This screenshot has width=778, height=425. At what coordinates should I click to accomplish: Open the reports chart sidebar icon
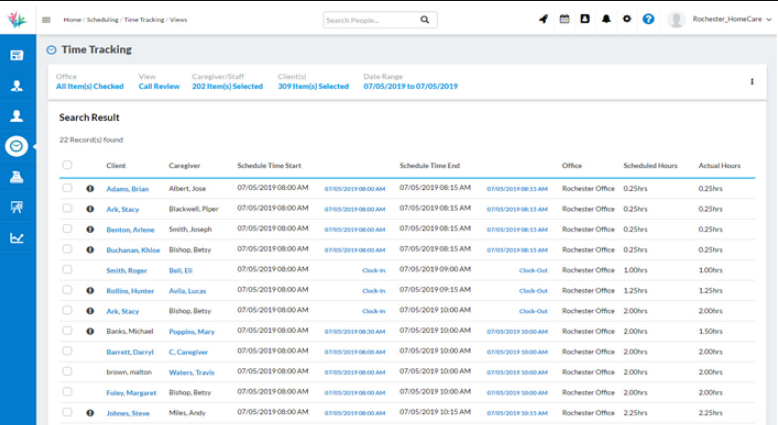17,237
